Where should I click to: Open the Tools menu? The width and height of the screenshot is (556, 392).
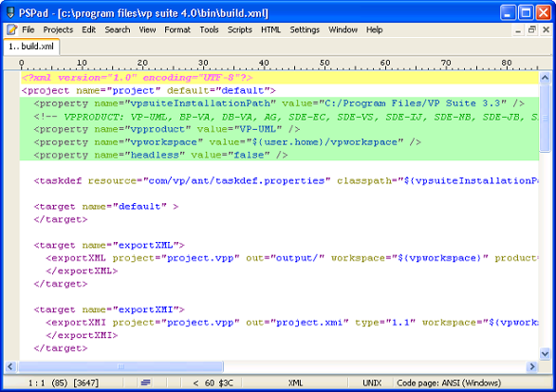coord(209,29)
